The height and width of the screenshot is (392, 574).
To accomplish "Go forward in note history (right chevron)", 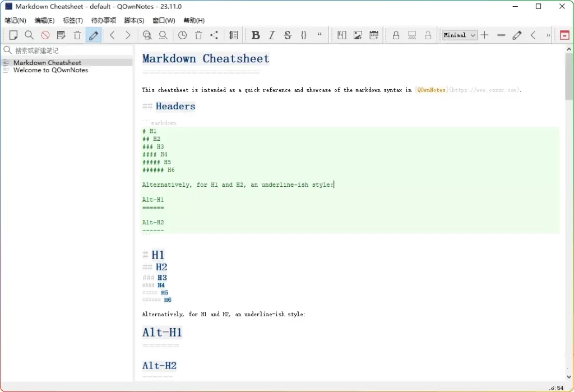I will click(x=128, y=35).
